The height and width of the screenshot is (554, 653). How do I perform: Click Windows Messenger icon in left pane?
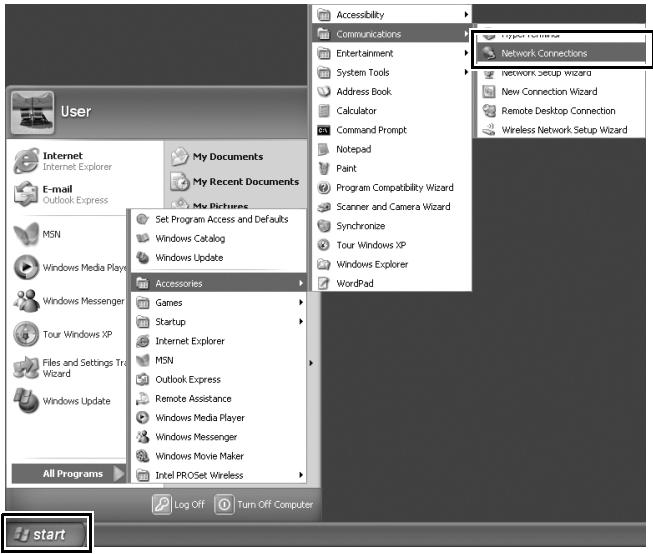click(x=26, y=301)
